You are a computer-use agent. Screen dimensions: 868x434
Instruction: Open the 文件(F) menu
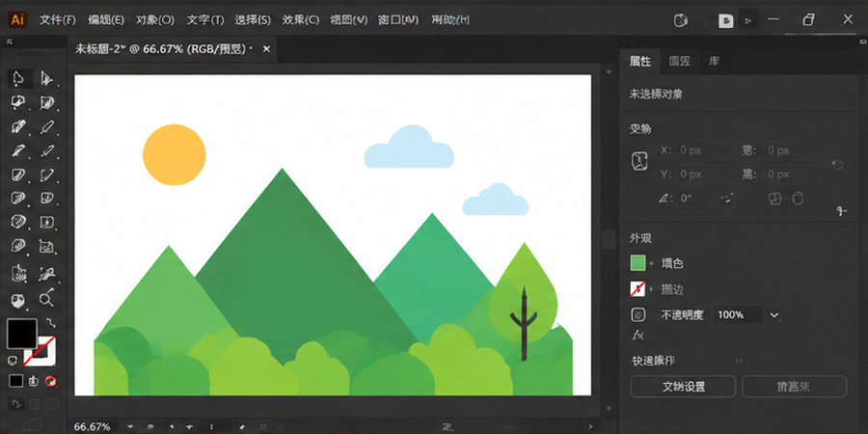pos(58,20)
